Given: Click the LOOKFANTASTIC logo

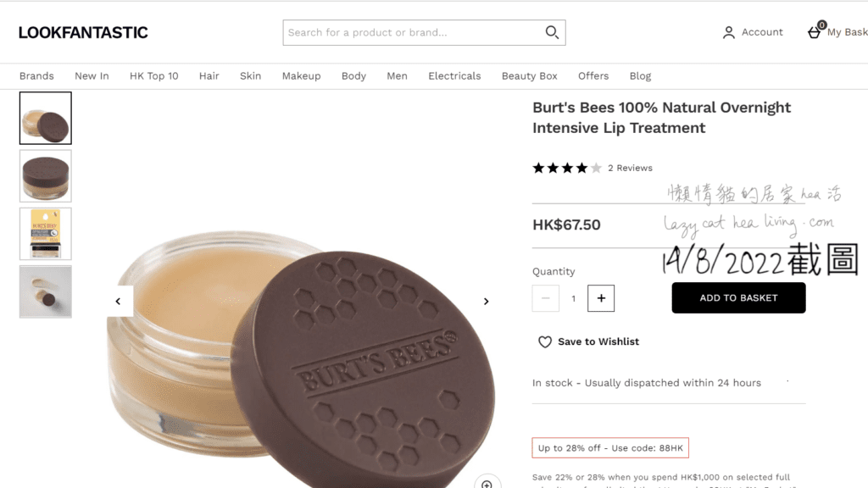Looking at the screenshot, I should point(83,33).
